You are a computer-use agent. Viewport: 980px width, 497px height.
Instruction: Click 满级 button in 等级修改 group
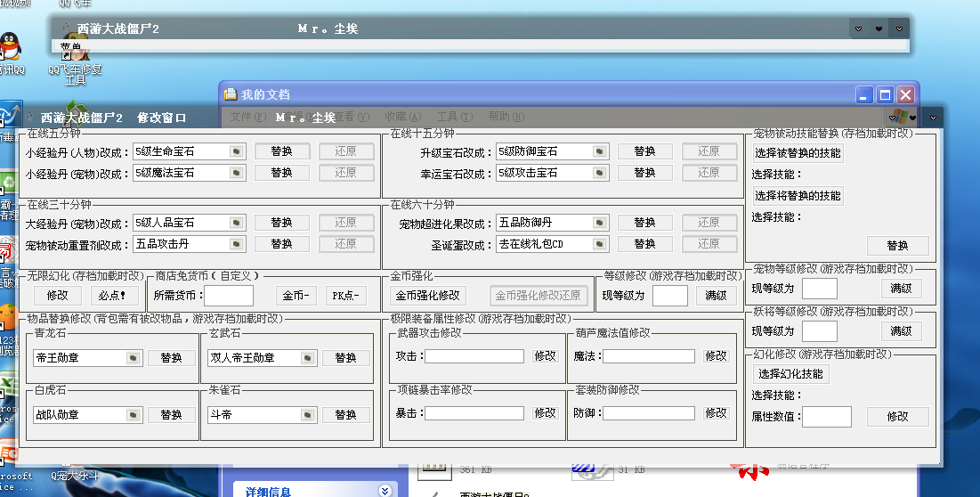tap(717, 295)
